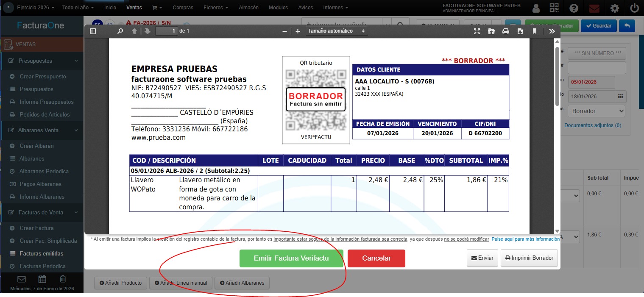644x297 pixels.
Task: Zoom in the PDF with plus
Action: pyautogui.click(x=298, y=31)
